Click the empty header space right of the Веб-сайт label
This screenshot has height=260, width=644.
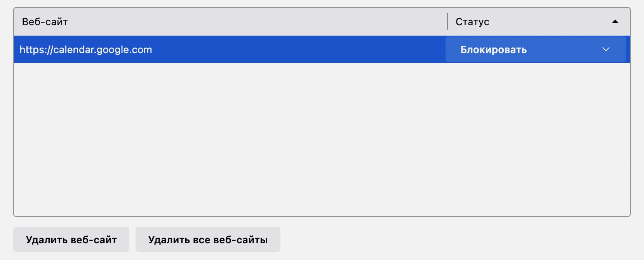point(257,22)
